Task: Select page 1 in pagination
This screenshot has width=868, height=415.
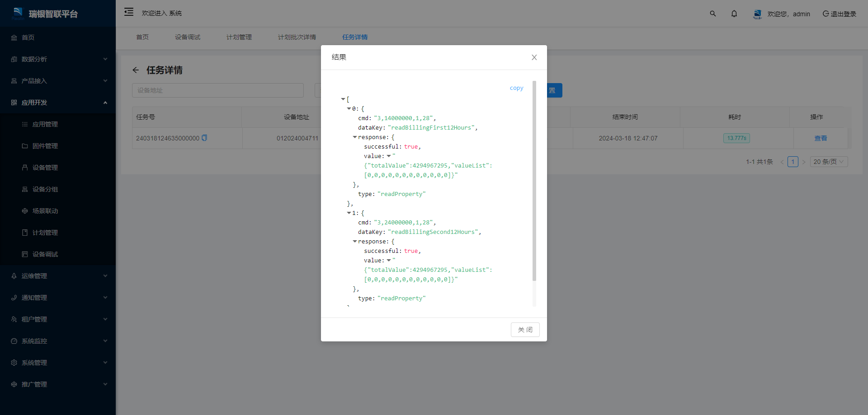Action: tap(793, 162)
